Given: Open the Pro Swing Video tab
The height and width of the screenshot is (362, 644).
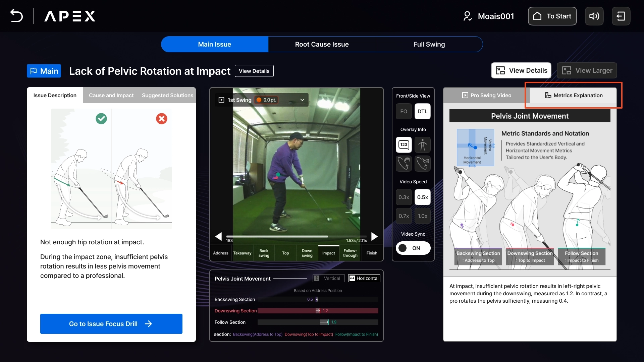Looking at the screenshot, I should 486,95.
